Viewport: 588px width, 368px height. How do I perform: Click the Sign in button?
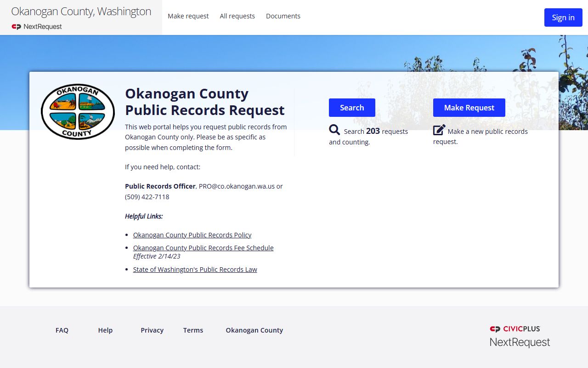point(563,17)
